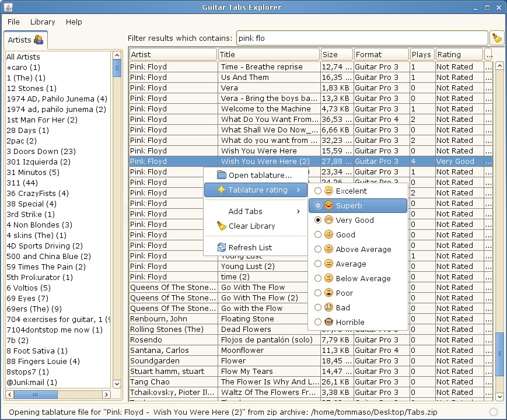
Task: Click the Poor surprised face icon
Action: pyautogui.click(x=328, y=293)
